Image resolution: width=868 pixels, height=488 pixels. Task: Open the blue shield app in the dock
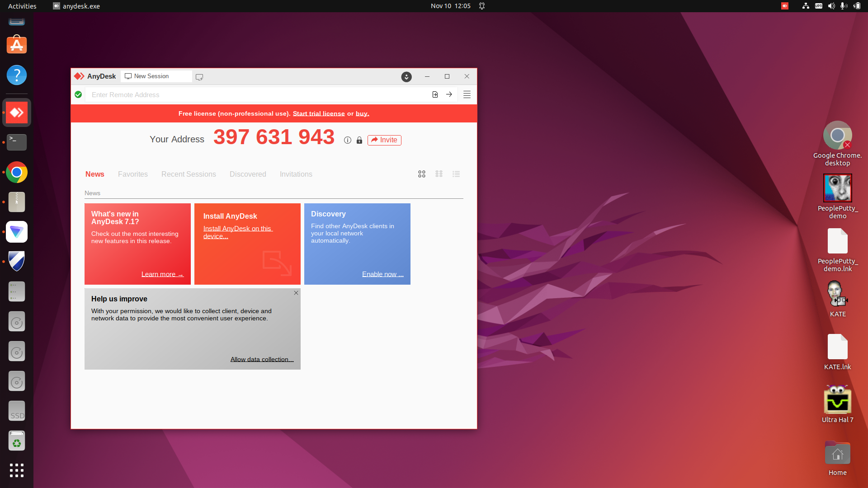pyautogui.click(x=17, y=262)
